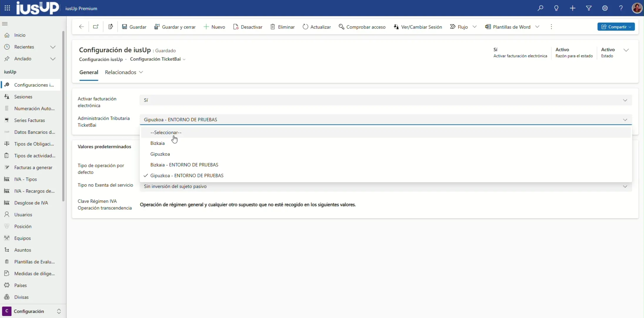Choose Bizkaia - ENTORNO DE PRUEBAS option

click(184, 165)
